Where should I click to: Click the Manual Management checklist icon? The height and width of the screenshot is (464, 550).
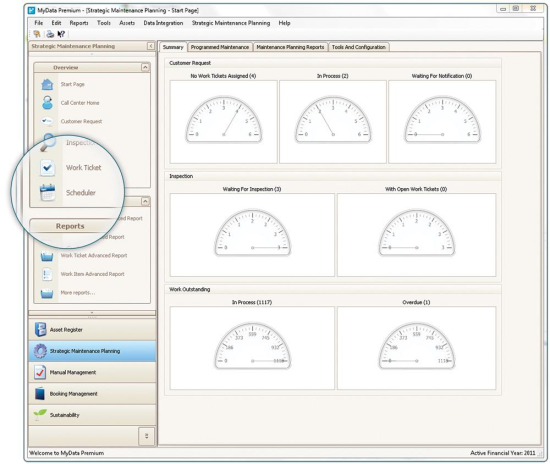(40, 372)
